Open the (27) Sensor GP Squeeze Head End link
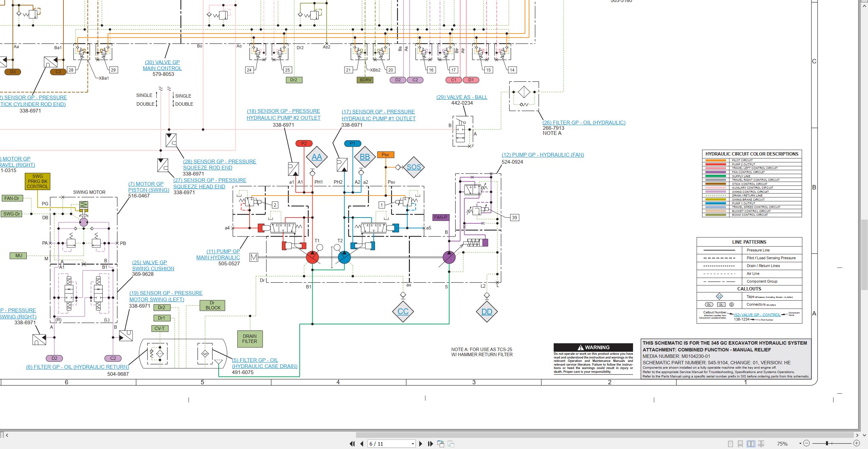This screenshot has height=449, width=868. (x=210, y=183)
